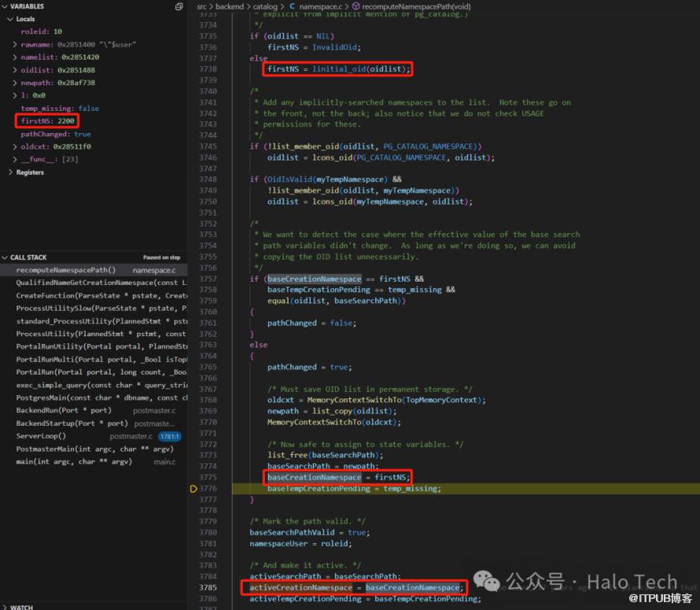Click the collapse all icon in Variables header

click(179, 6)
